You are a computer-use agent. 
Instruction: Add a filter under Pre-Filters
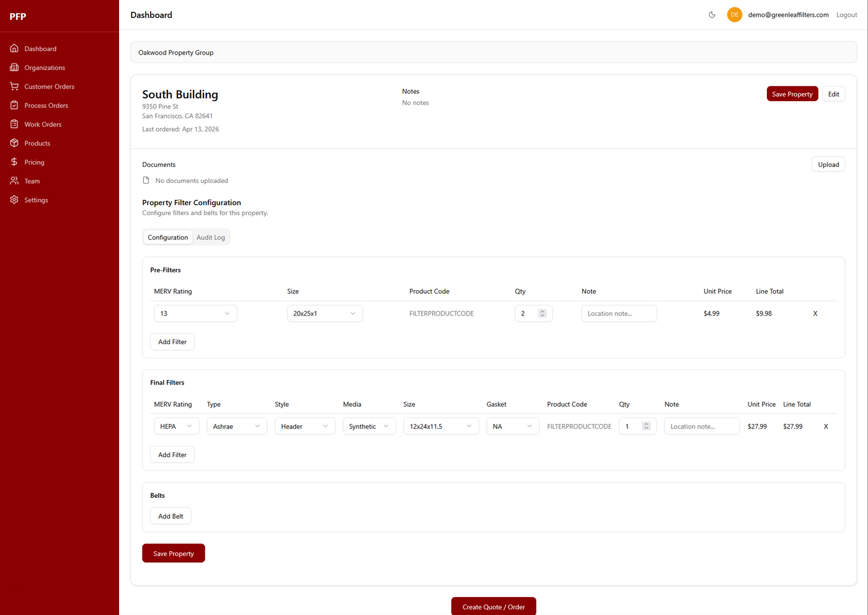(x=172, y=342)
